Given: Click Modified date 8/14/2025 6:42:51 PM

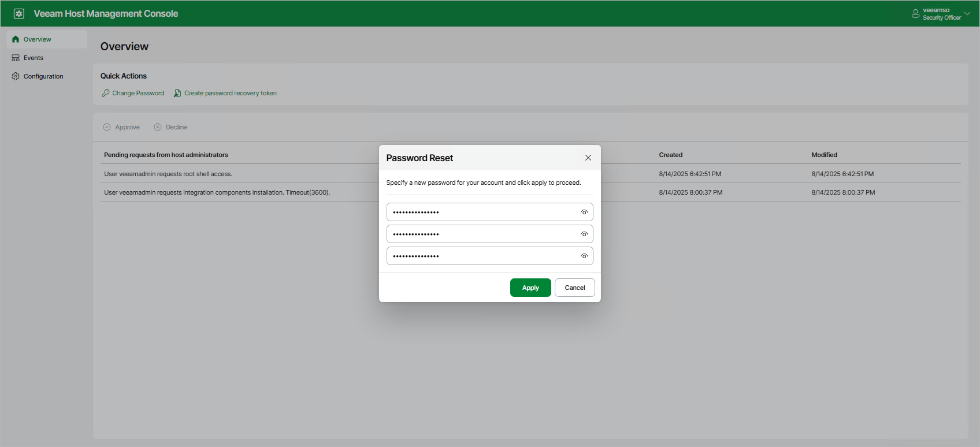Looking at the screenshot, I should click(x=842, y=174).
